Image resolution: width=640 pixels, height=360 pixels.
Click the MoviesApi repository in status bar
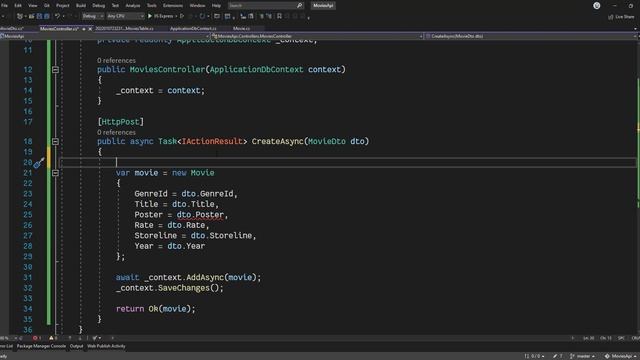pos(620,356)
